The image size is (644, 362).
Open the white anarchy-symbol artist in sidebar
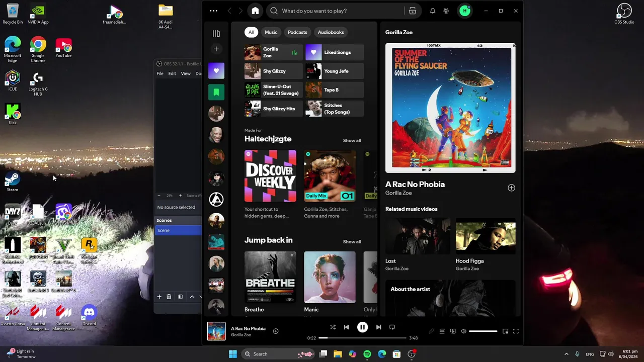point(216,200)
